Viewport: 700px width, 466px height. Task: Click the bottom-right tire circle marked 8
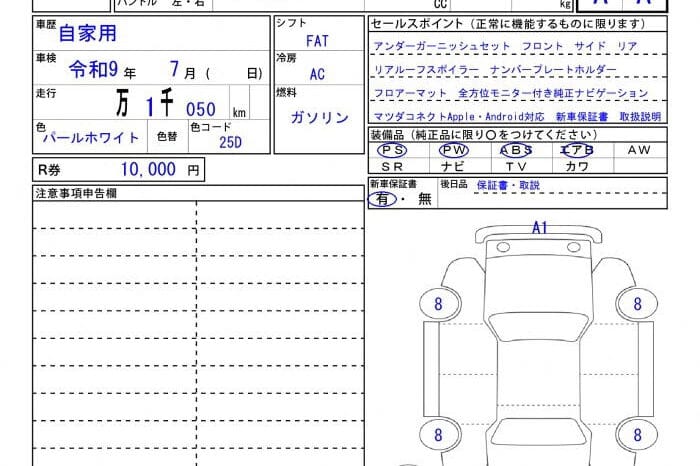[637, 435]
